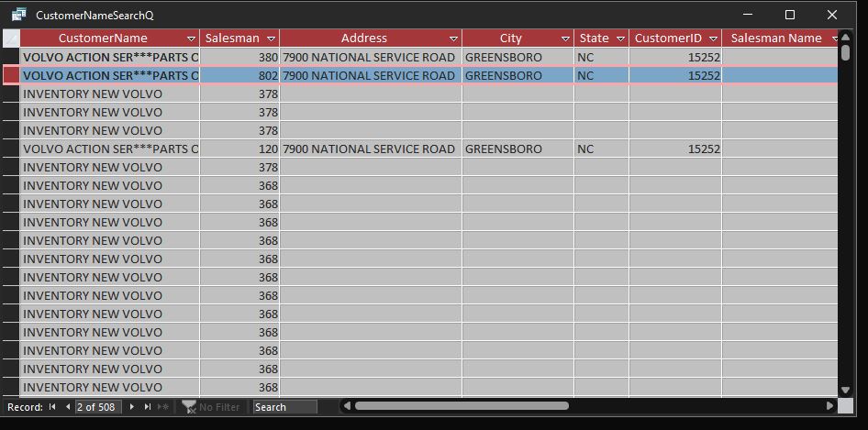Go to the previous record
868x430 pixels.
coord(67,406)
